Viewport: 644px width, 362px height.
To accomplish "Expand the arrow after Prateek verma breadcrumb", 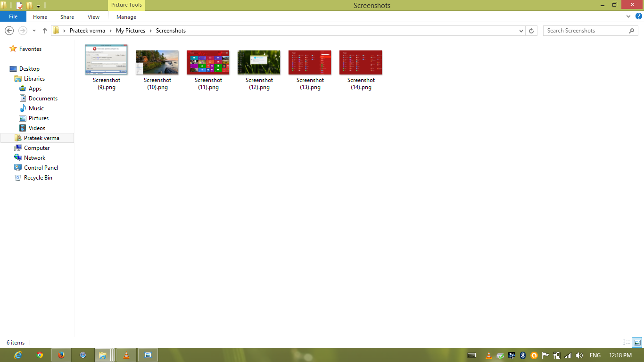I will (111, 31).
